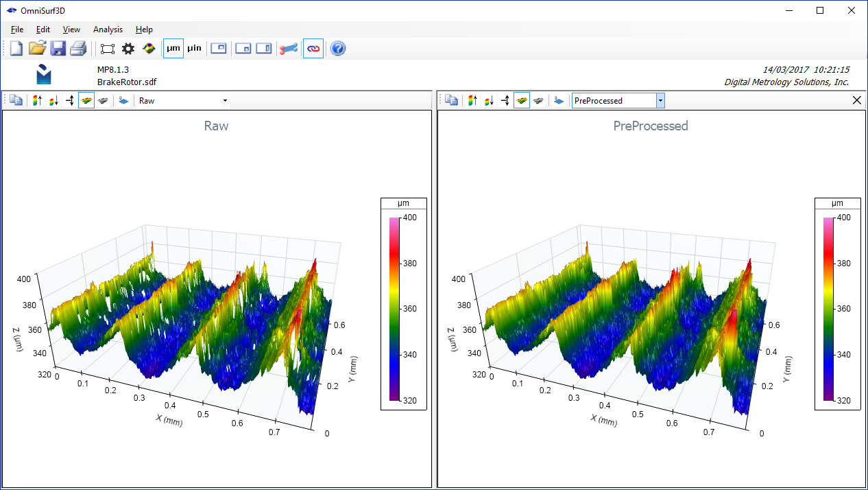Switch units to µin
Screen dimensions: 868x490
pos(194,48)
